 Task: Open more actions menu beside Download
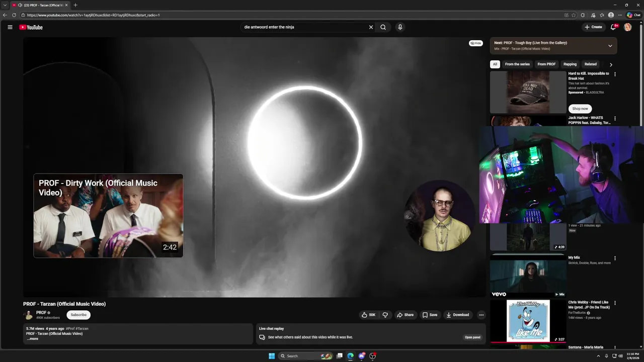point(481,315)
